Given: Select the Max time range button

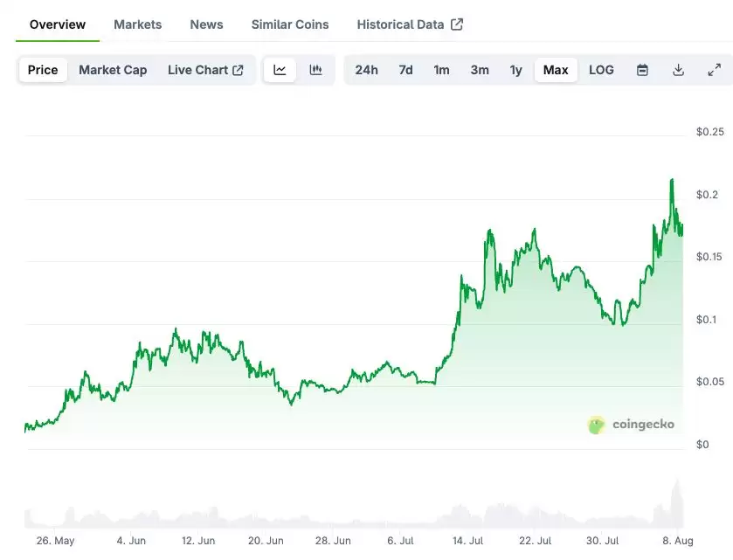Looking at the screenshot, I should 556,70.
